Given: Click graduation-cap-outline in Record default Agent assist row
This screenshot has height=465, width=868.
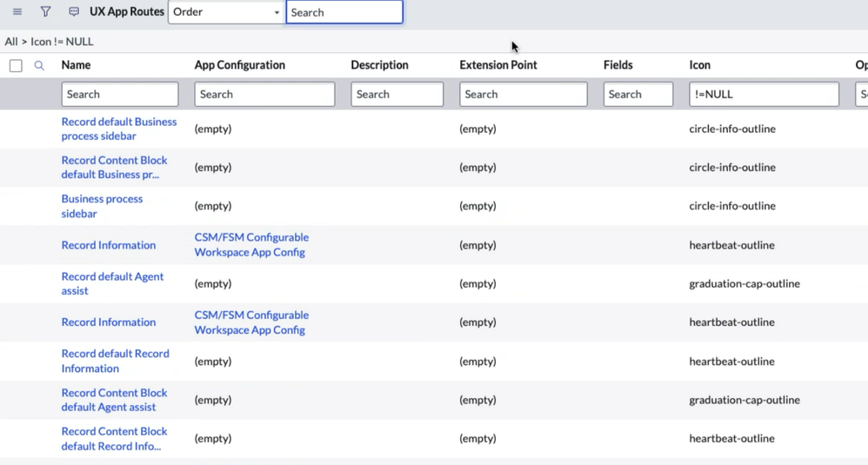Looking at the screenshot, I should (x=744, y=283).
